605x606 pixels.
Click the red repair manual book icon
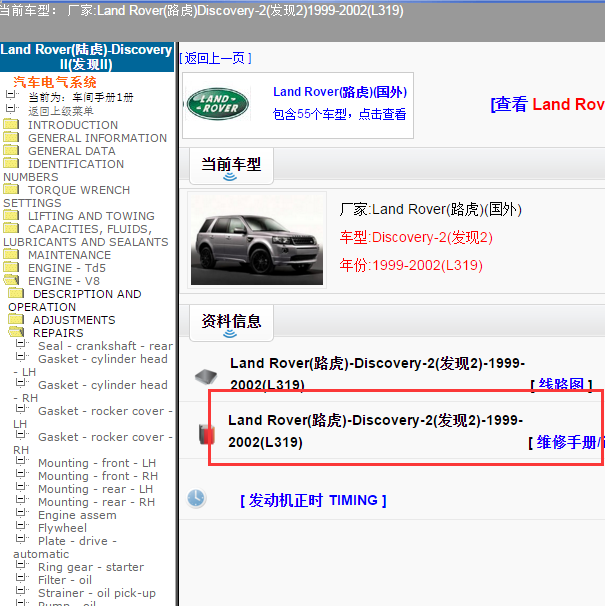(206, 434)
